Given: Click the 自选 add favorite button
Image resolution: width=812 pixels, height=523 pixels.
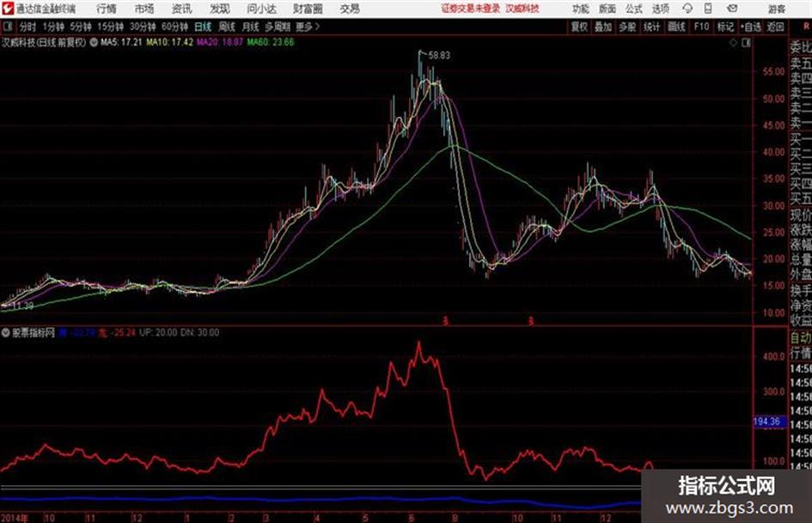Looking at the screenshot, I should [x=750, y=27].
